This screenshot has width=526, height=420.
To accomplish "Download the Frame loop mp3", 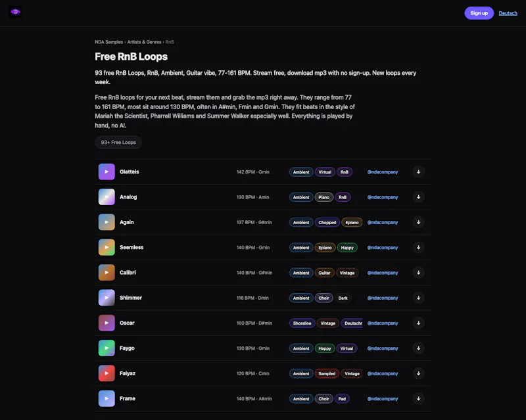I will (x=418, y=398).
